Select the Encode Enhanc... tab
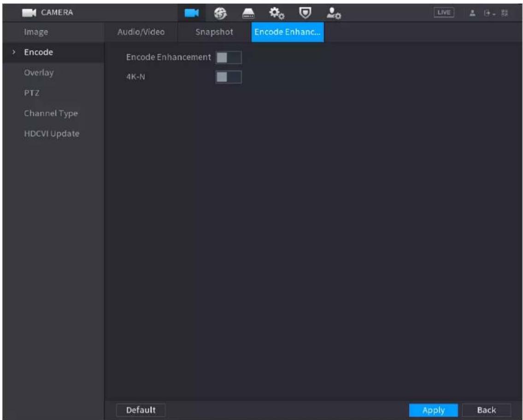Image resolution: width=523 pixels, height=420 pixels. pos(288,32)
